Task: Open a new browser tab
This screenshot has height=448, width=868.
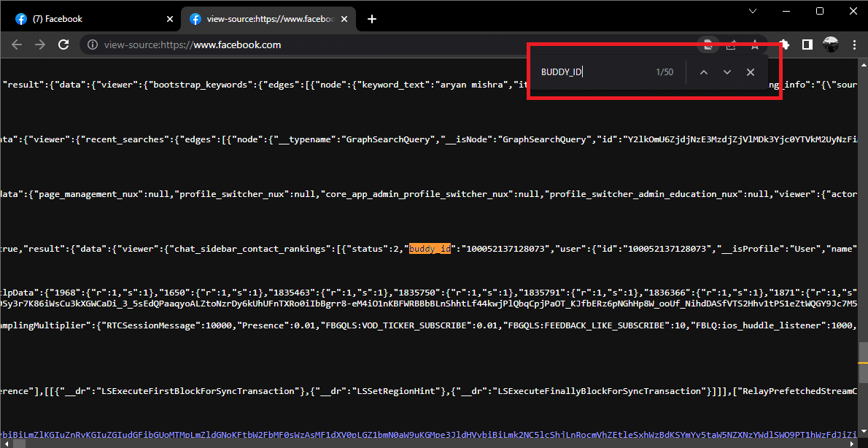Action: click(372, 20)
